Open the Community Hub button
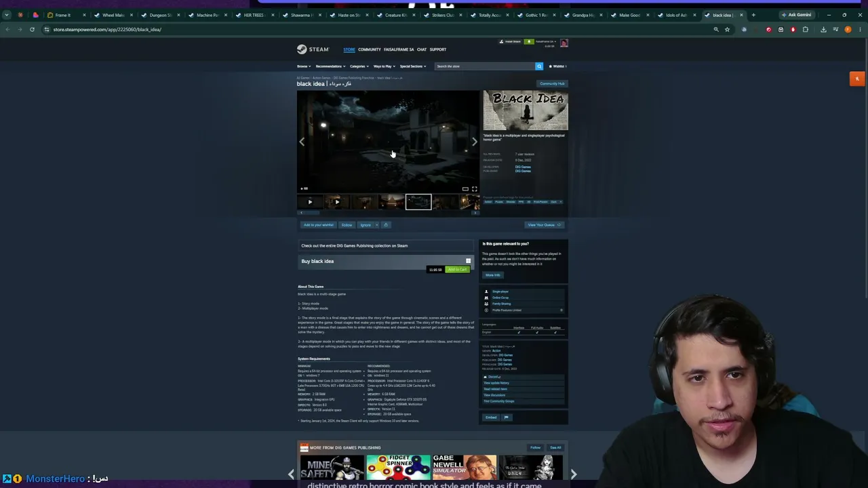The height and width of the screenshot is (488, 868). click(x=552, y=84)
